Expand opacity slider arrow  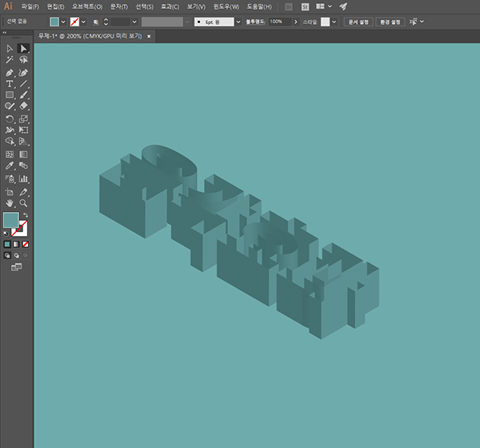point(296,22)
